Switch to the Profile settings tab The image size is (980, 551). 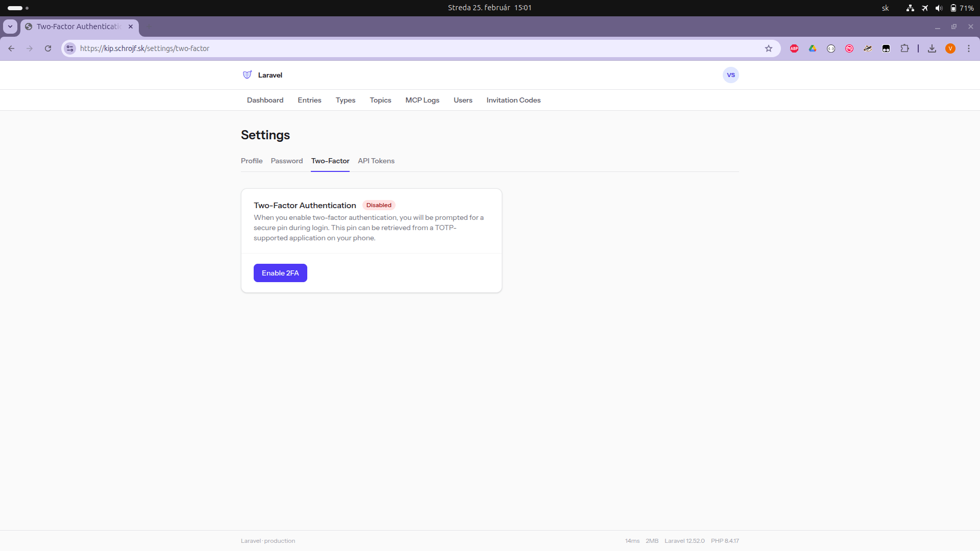point(252,161)
